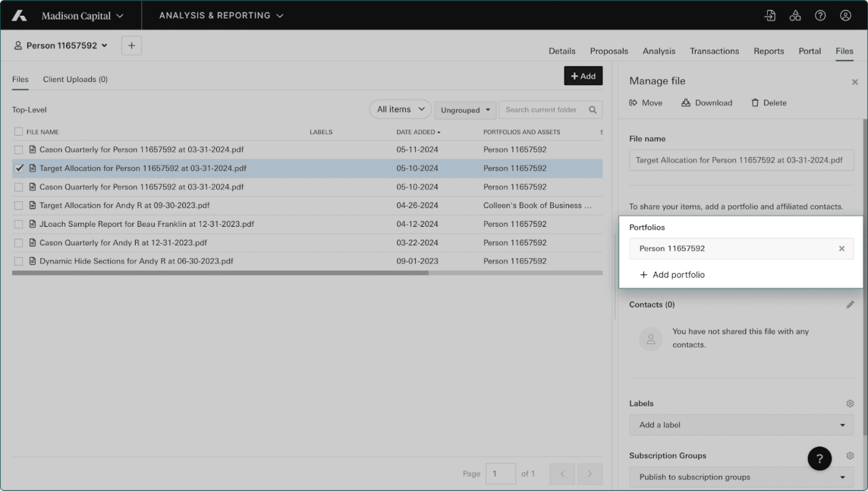Image resolution: width=868 pixels, height=491 pixels.
Task: Close the Manage file panel
Action: [x=854, y=82]
